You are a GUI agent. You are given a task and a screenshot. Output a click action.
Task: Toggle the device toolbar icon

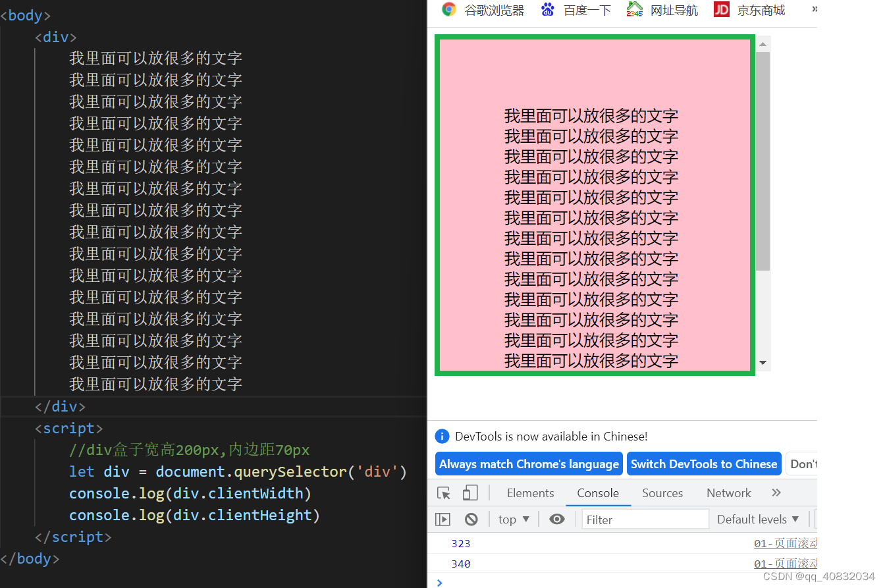tap(469, 493)
